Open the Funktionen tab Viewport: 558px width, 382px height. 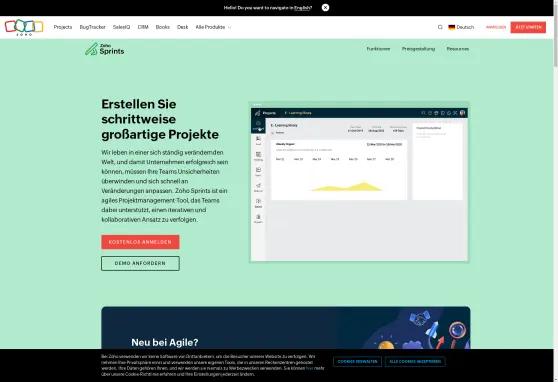point(378,49)
